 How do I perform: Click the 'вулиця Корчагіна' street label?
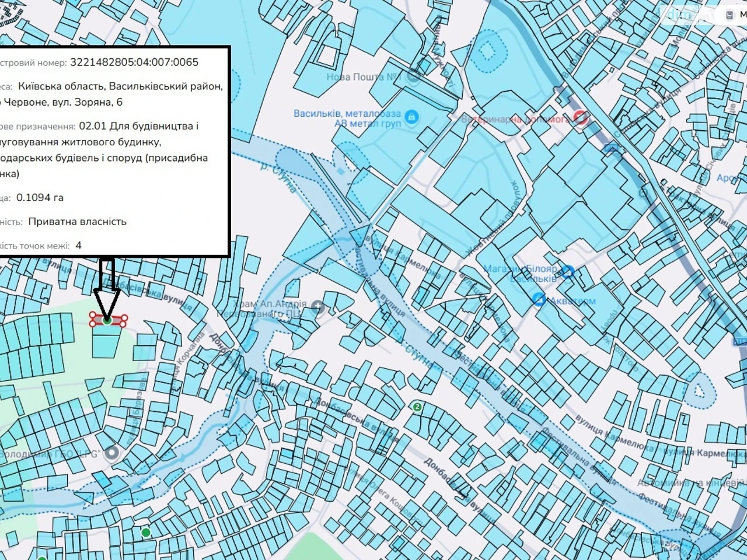187,362
